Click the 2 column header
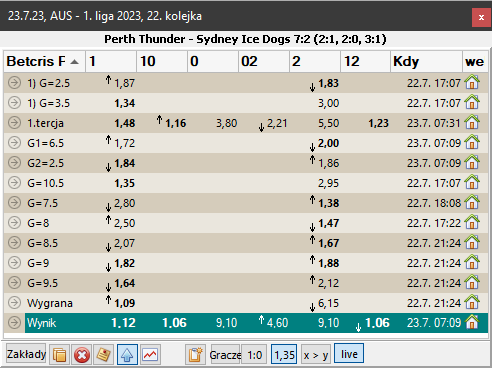 pos(315,61)
